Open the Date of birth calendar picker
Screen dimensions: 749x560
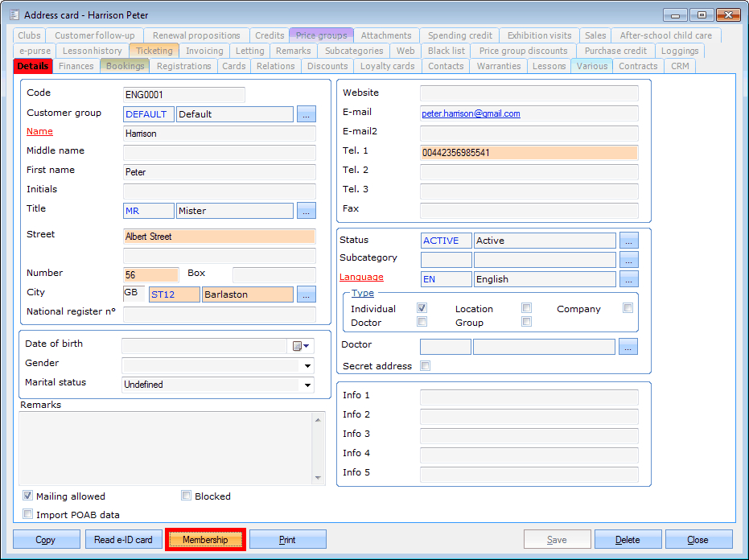pos(301,346)
